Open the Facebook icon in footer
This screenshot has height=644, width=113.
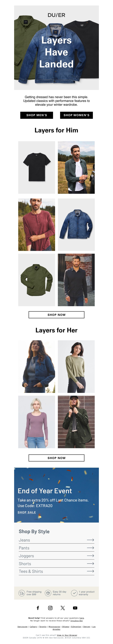coord(38,608)
